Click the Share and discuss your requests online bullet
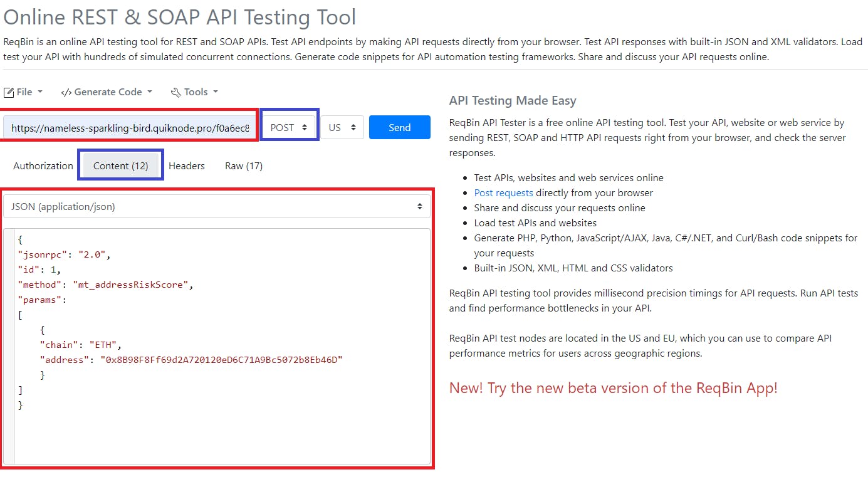The height and width of the screenshot is (477, 868). 560,208
